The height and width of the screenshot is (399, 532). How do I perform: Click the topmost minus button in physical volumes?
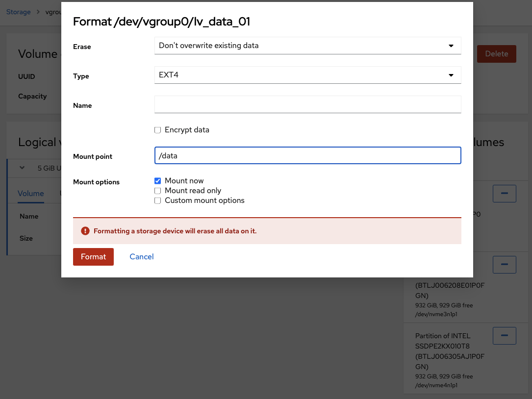pos(504,194)
